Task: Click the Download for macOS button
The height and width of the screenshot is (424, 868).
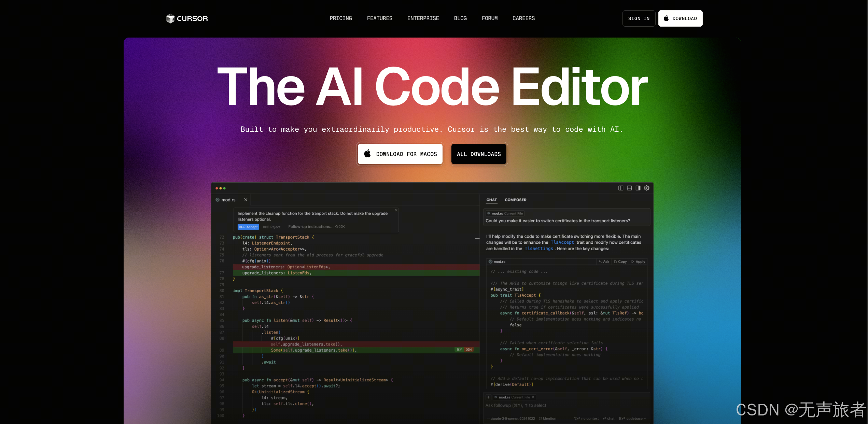Action: pyautogui.click(x=400, y=154)
